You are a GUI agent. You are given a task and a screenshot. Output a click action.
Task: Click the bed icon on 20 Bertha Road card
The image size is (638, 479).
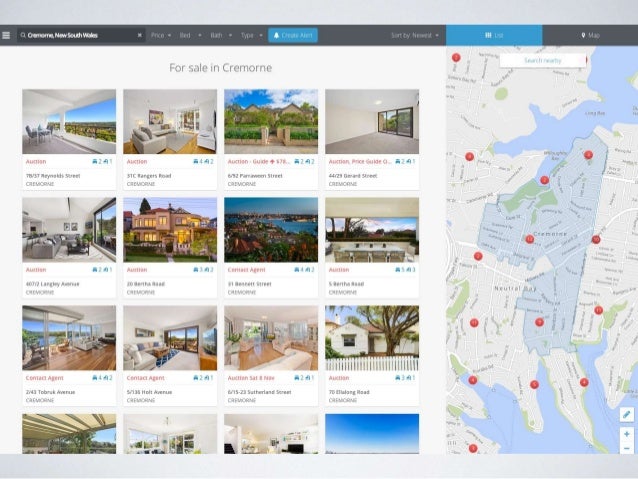[x=196, y=270]
